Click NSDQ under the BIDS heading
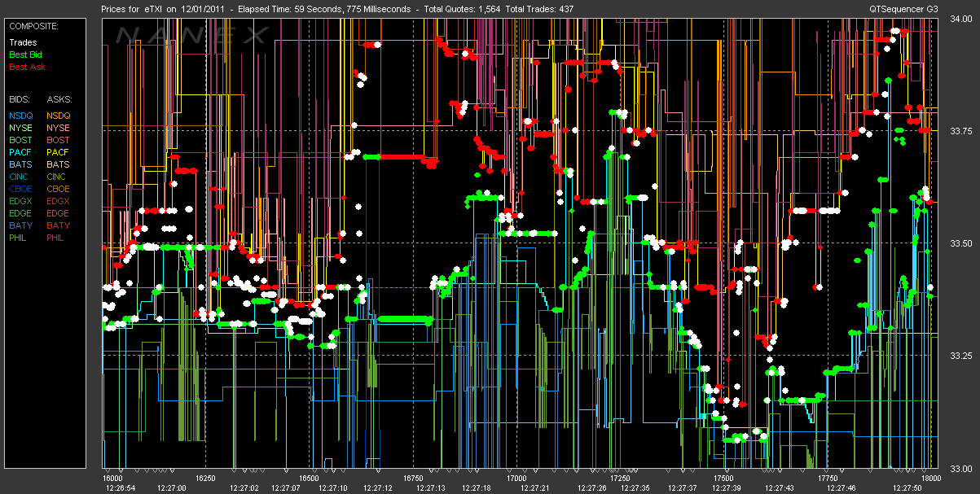 (21, 116)
